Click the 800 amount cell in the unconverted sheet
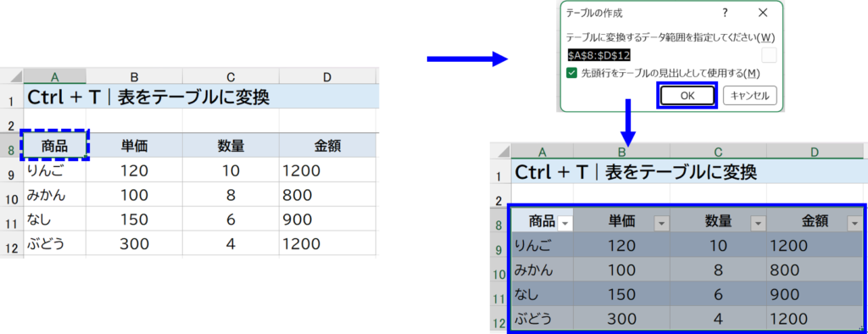The image size is (868, 334). (x=328, y=195)
